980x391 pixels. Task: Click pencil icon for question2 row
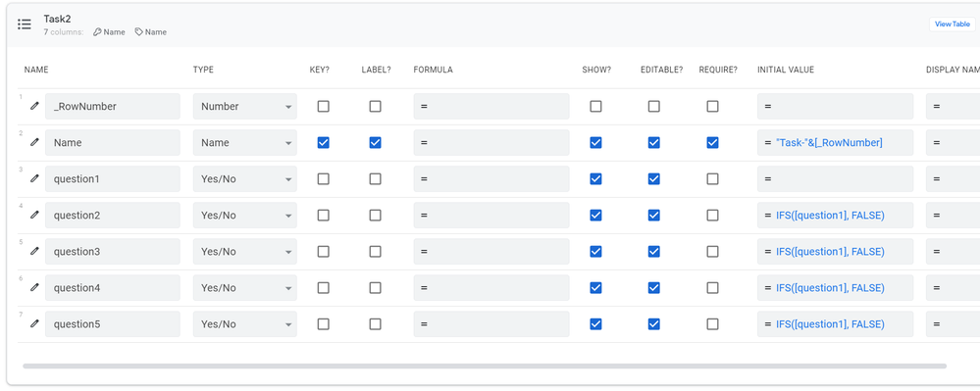point(35,215)
